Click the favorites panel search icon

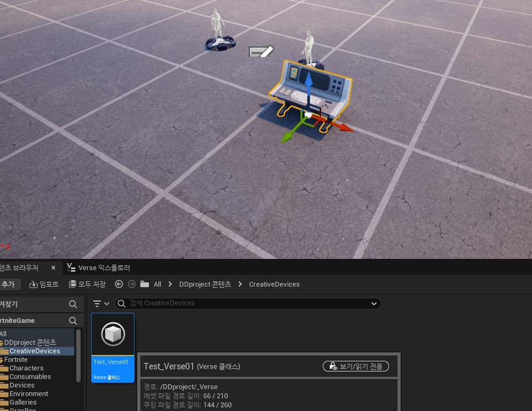tap(73, 304)
